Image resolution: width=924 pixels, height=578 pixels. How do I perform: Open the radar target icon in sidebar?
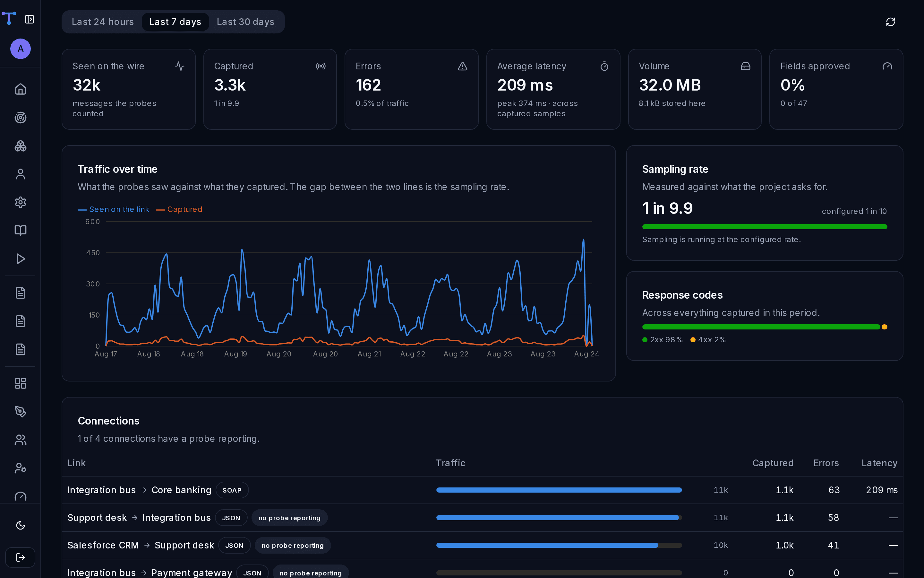click(20, 117)
